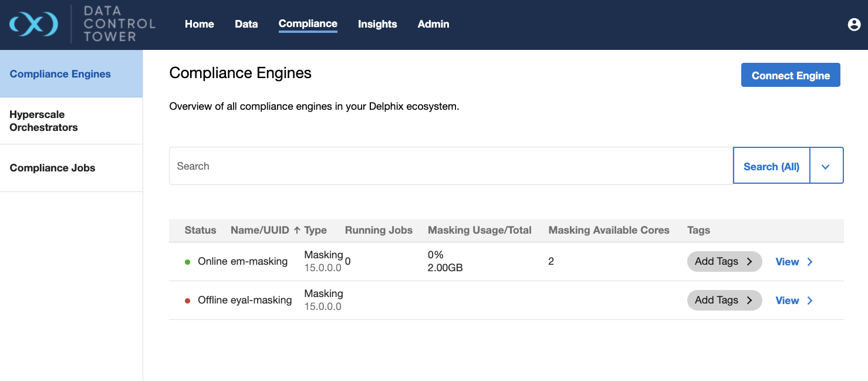Go to the Home menu
Viewport: 868px width, 381px height.
click(x=200, y=24)
